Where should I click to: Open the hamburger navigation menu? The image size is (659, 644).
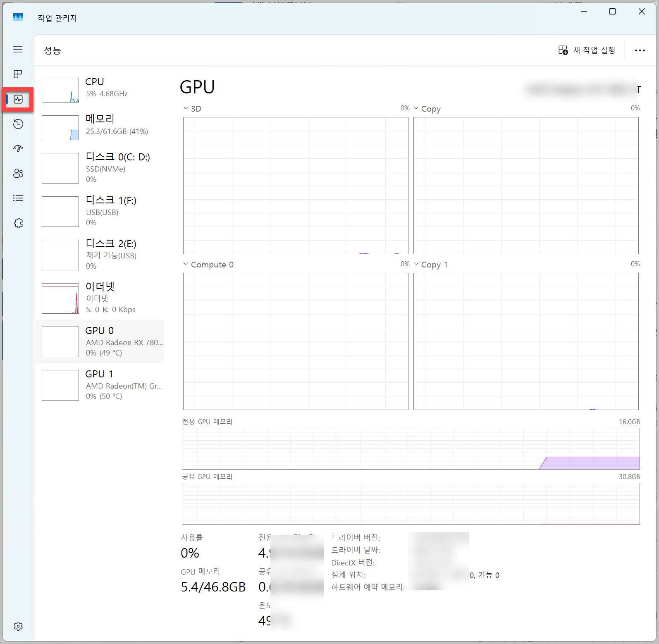tap(18, 49)
